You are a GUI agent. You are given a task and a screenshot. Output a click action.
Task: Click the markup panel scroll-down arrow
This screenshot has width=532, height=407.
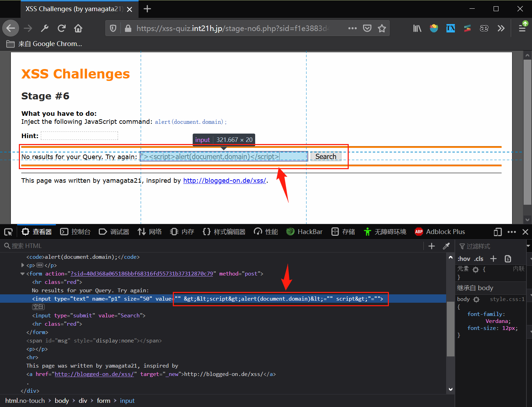coord(450,389)
